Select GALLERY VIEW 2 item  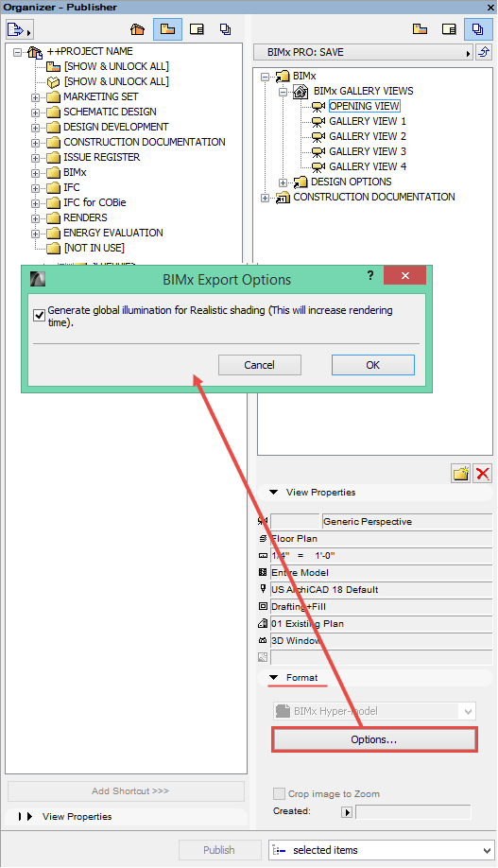tap(368, 137)
